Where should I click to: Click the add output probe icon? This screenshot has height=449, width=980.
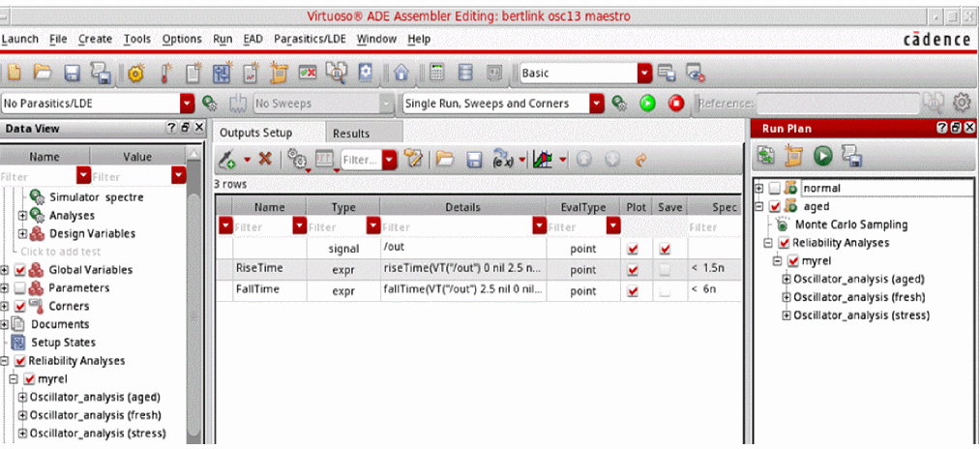(x=226, y=160)
